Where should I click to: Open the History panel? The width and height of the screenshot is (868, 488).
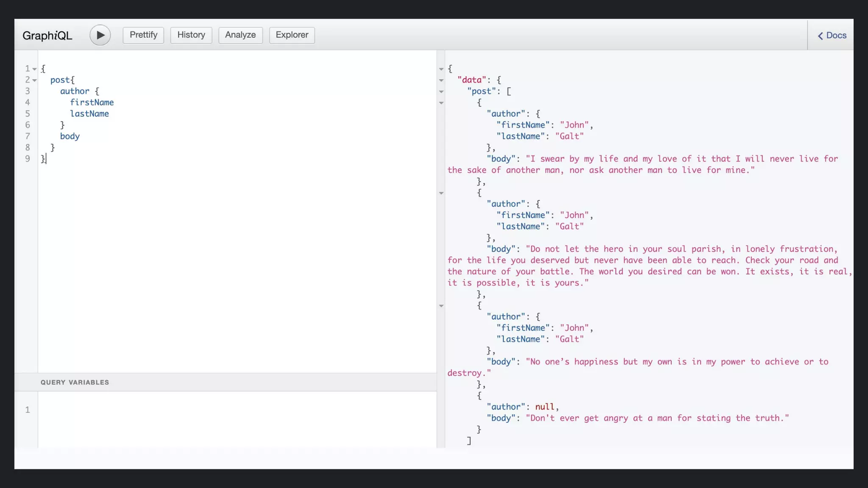click(191, 35)
